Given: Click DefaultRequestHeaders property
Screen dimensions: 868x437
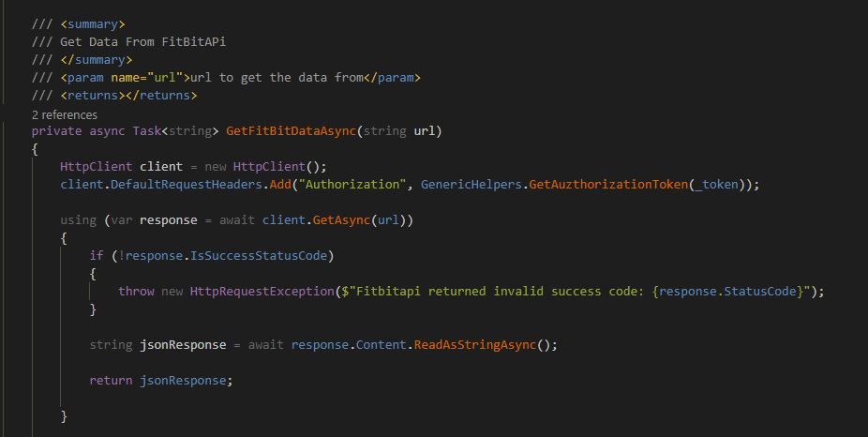Looking at the screenshot, I should [186, 185].
